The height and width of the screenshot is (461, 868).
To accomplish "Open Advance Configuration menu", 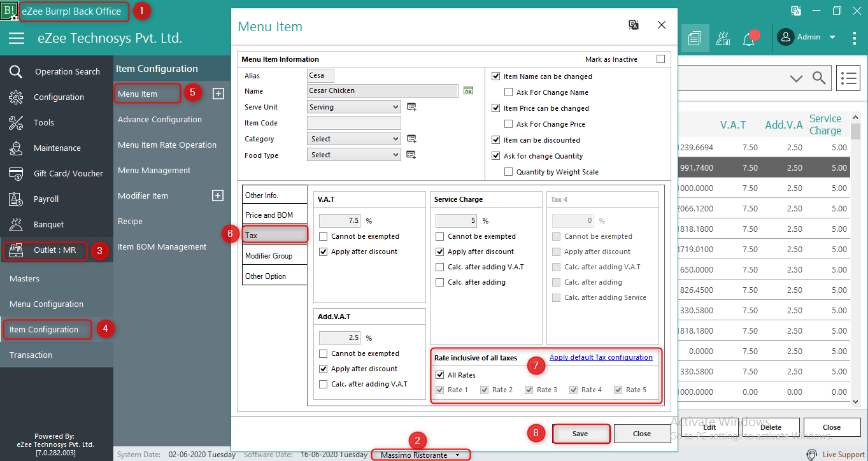I will 160,119.
